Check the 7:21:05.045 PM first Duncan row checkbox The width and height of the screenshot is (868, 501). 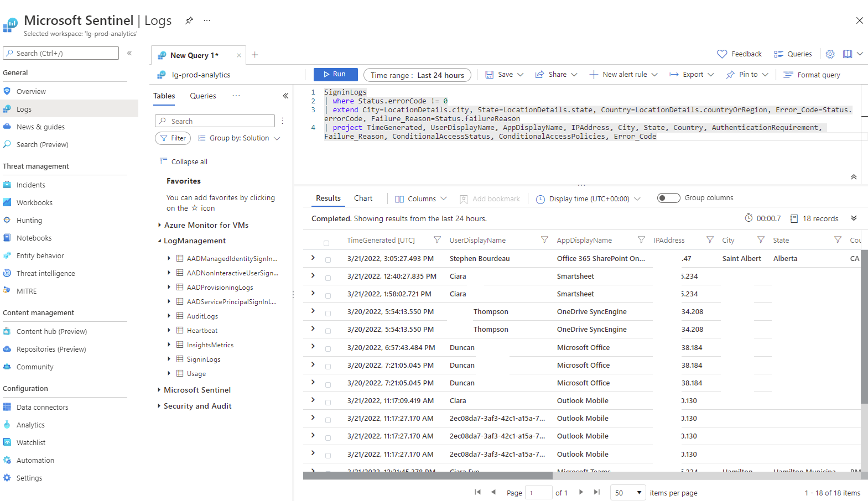click(328, 367)
